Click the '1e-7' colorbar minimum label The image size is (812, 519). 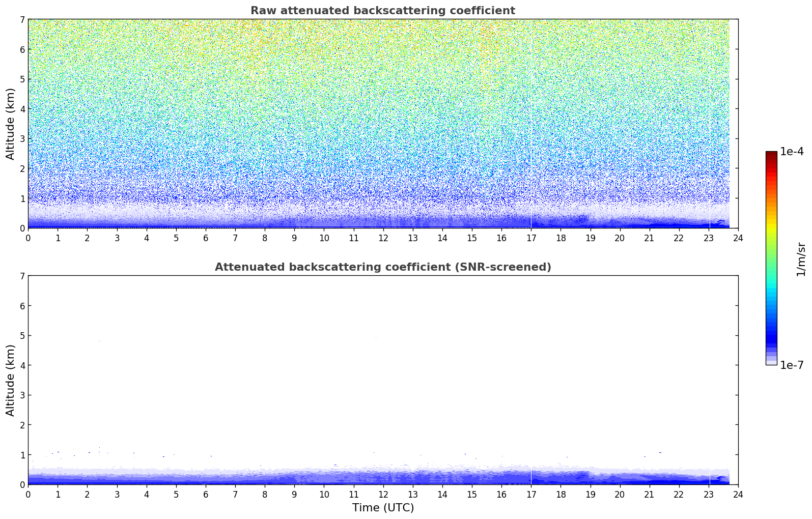pos(792,365)
